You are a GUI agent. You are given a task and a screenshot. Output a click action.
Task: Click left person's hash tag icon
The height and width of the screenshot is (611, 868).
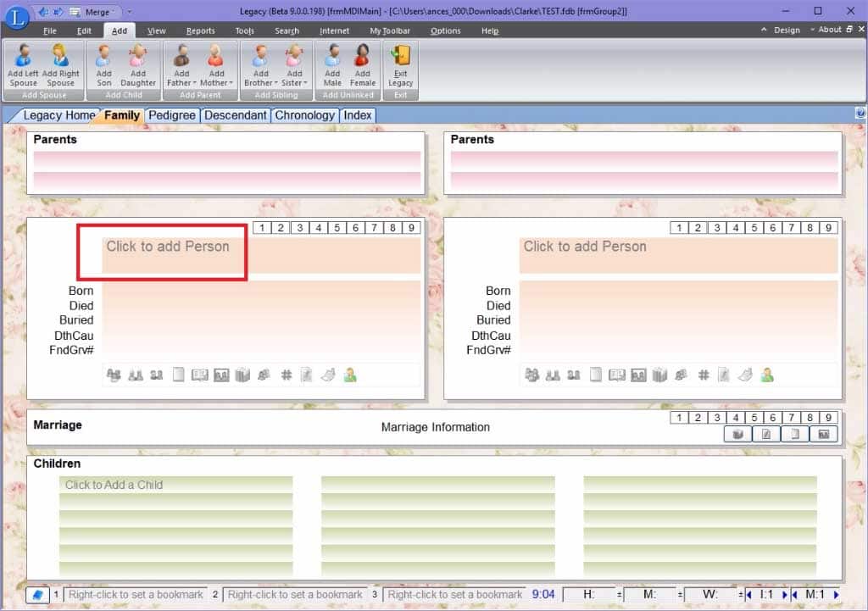pos(287,375)
